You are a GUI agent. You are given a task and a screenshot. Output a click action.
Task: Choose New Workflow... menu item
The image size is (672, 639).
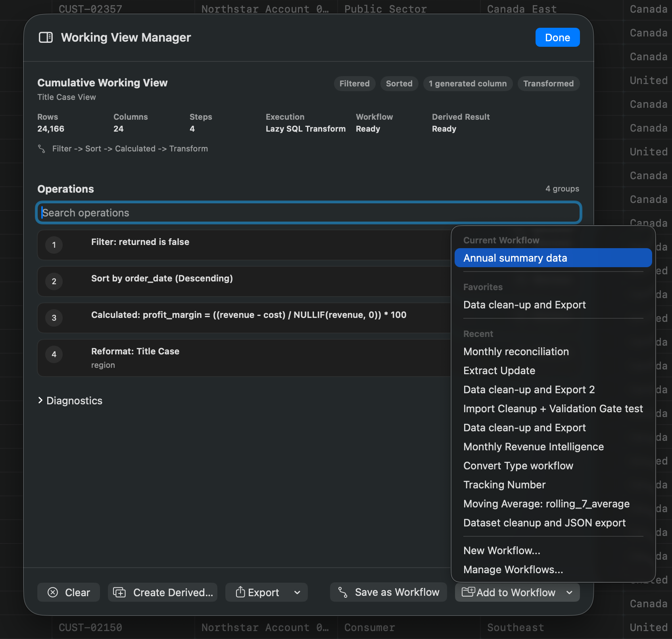tap(553, 551)
